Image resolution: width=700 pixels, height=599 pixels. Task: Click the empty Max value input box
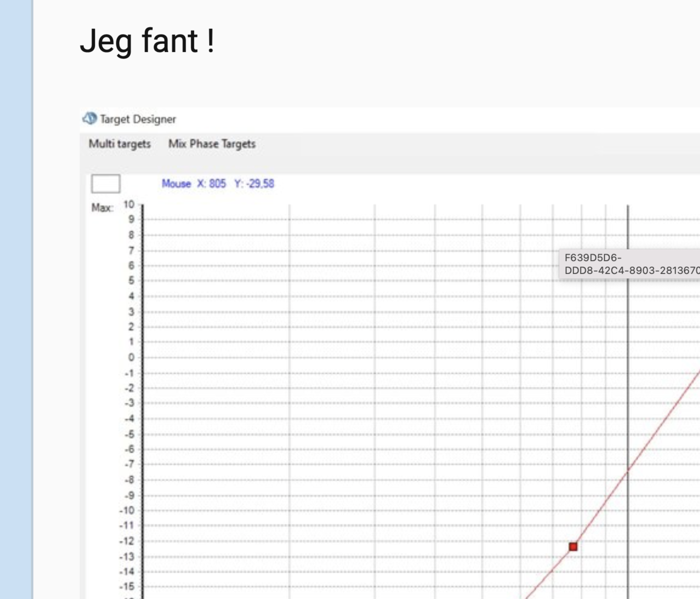pos(105,184)
